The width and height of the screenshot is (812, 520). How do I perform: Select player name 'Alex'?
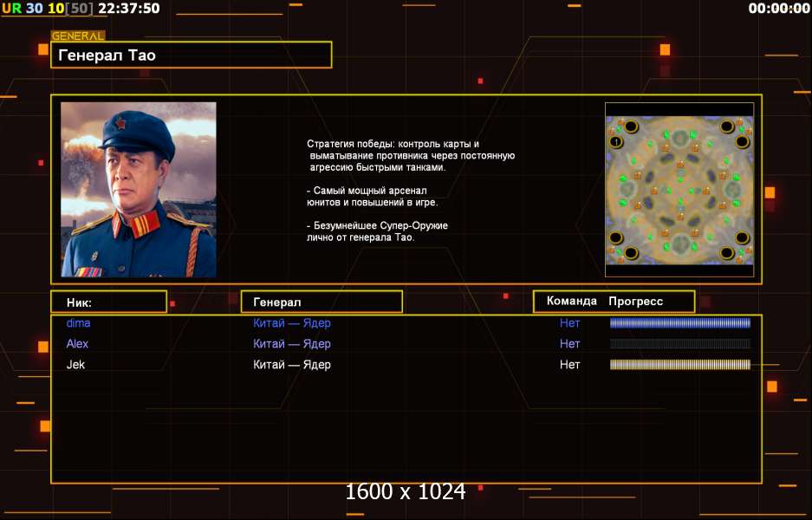(x=77, y=344)
